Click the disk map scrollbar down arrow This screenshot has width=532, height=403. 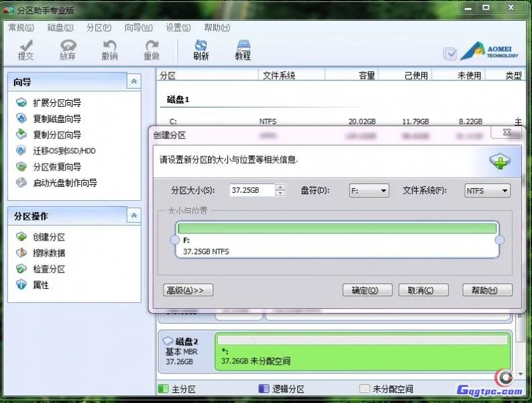point(521,373)
